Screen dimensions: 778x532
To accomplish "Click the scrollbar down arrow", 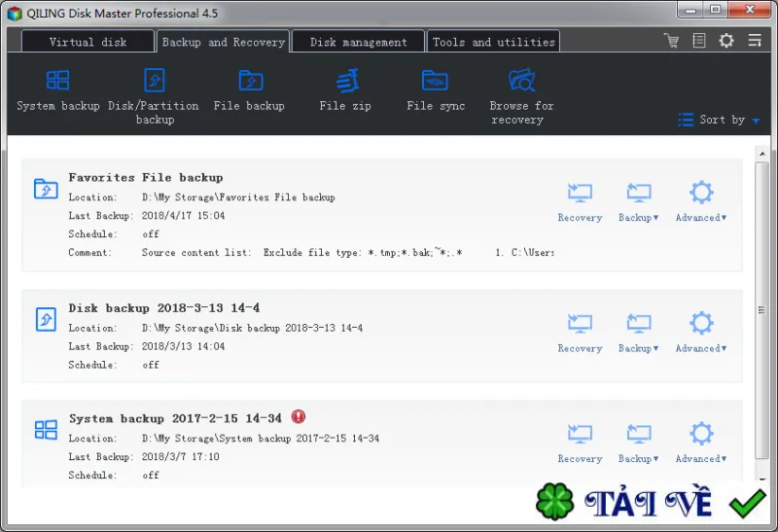I will 762,479.
